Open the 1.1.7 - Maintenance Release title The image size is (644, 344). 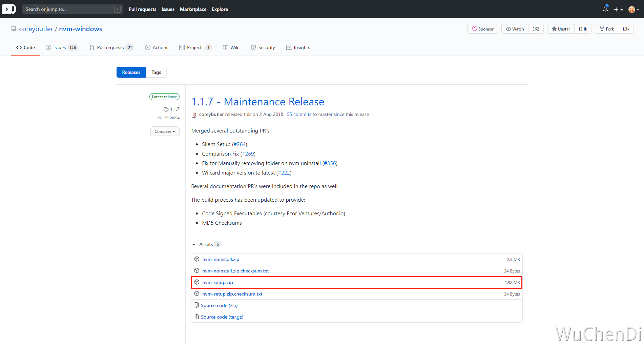pyautogui.click(x=258, y=102)
